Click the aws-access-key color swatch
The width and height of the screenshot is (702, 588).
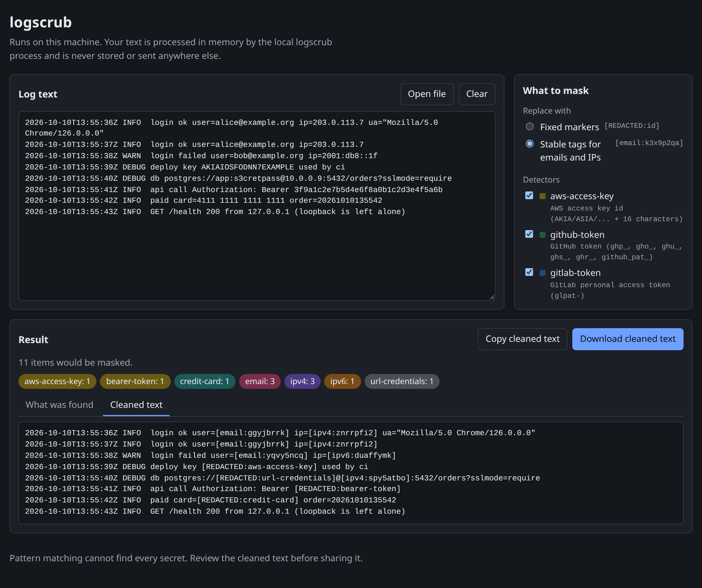543,196
